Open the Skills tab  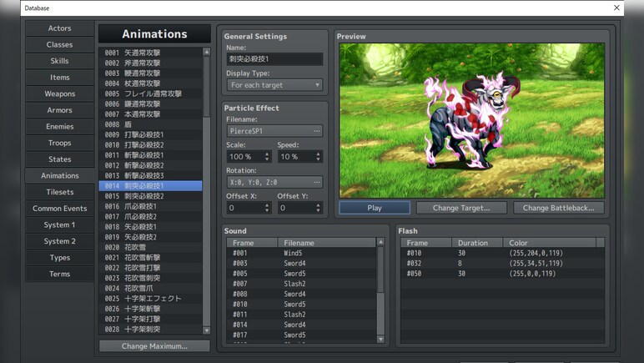pyautogui.click(x=59, y=61)
